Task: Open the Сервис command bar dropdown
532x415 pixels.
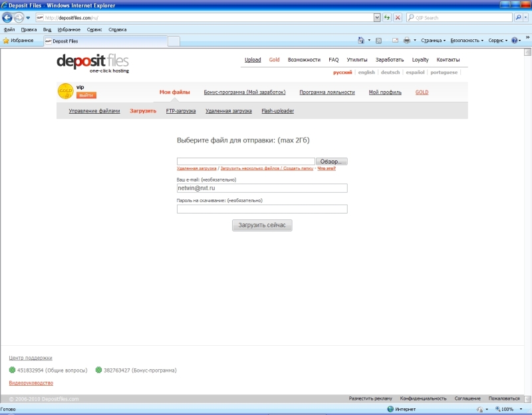Action: 497,41
